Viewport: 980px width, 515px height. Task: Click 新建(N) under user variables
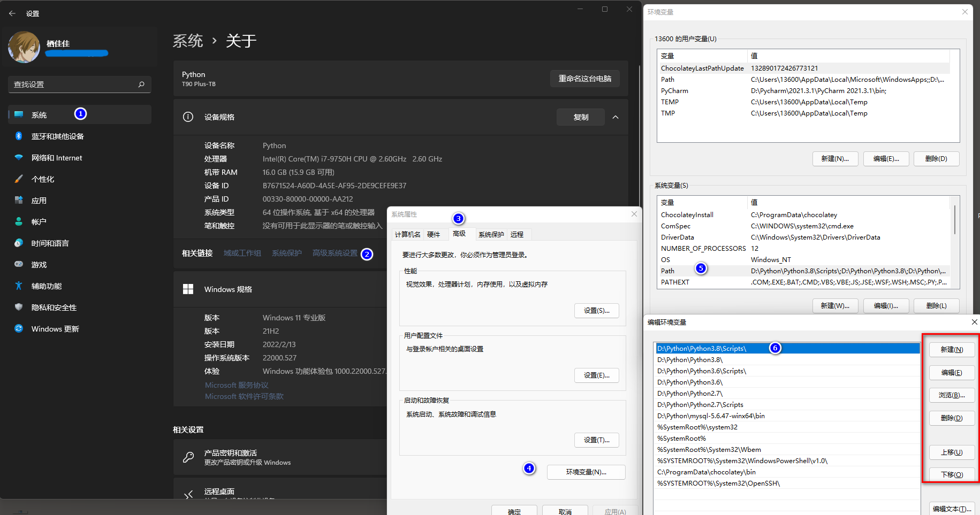[835, 159]
